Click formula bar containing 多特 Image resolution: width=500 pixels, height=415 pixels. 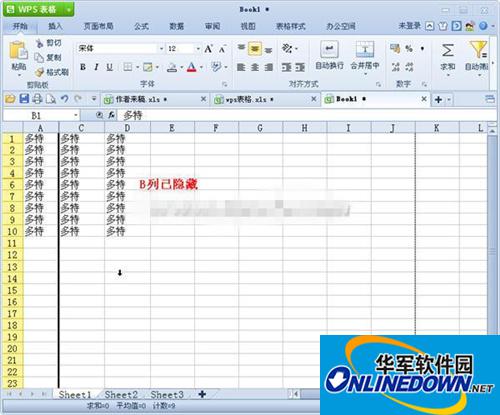click(307, 116)
